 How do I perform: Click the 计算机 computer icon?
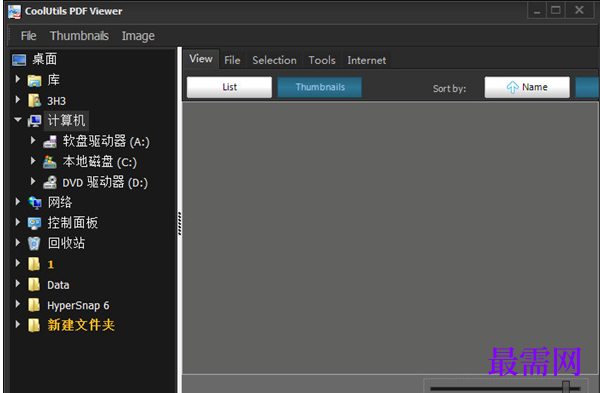click(34, 121)
